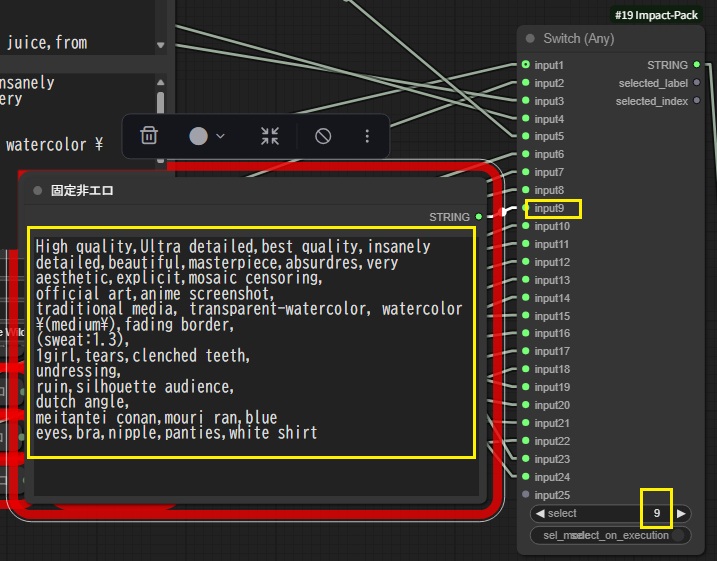This screenshot has height=561, width=717.
Task: Click the STRING output of the 固定非エロ node
Action: click(x=479, y=217)
